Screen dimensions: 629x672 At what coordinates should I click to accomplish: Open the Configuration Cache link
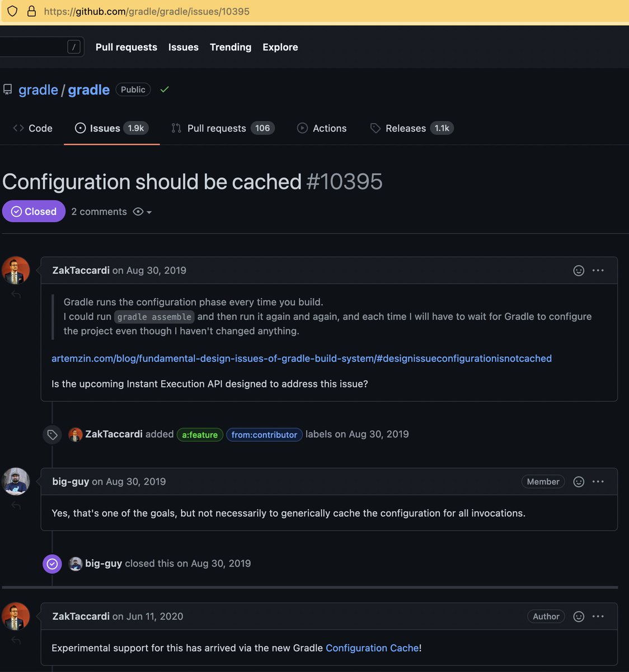coord(372,648)
